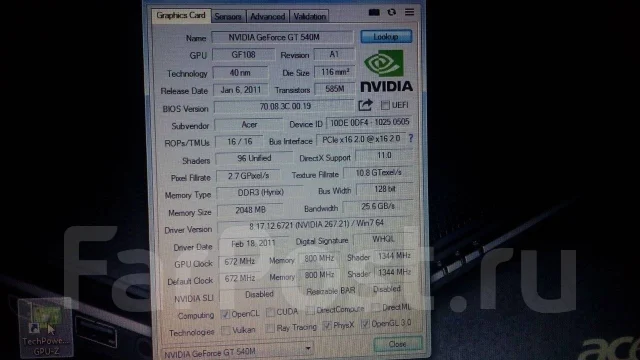This screenshot has height=360, width=640.
Task: Click the Lookup button
Action: pyautogui.click(x=386, y=37)
